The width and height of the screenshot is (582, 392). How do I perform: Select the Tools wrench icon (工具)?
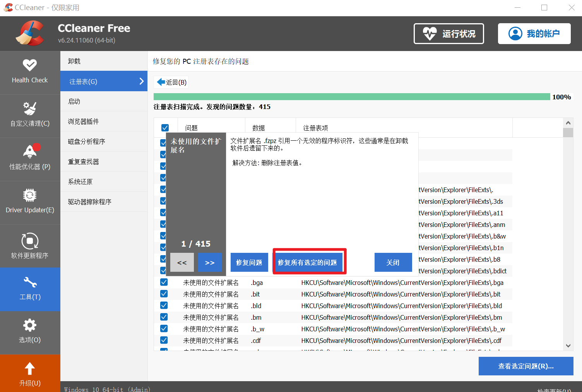(30, 282)
